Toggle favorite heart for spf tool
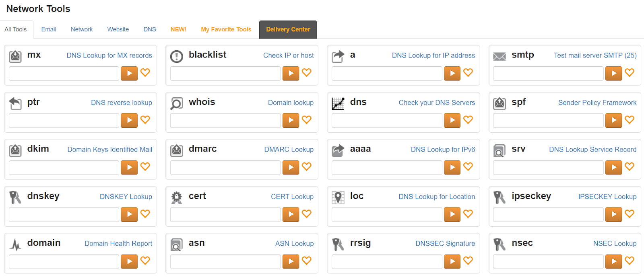 (x=630, y=120)
